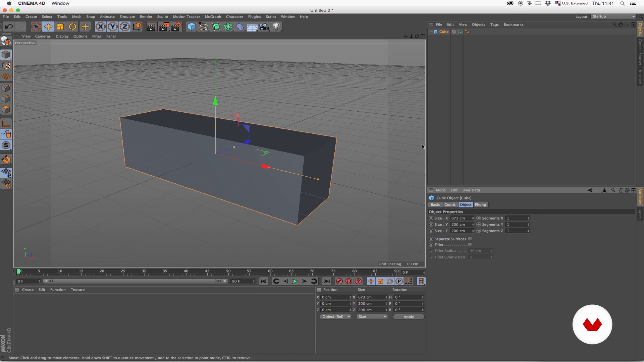The image size is (644, 362).
Task: Open the deformer objects
Action: (x=240, y=27)
